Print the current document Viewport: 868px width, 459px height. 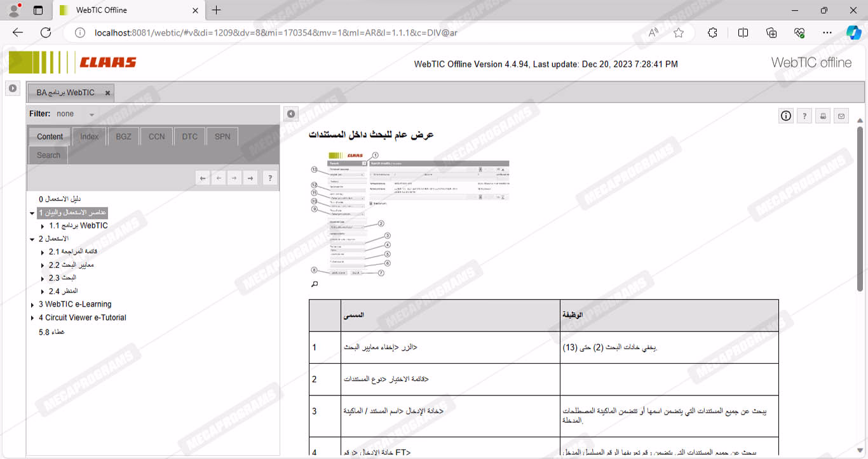tap(823, 116)
